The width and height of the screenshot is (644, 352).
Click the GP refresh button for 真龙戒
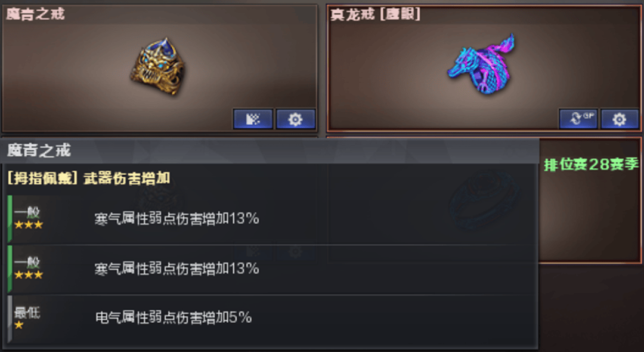point(578,119)
